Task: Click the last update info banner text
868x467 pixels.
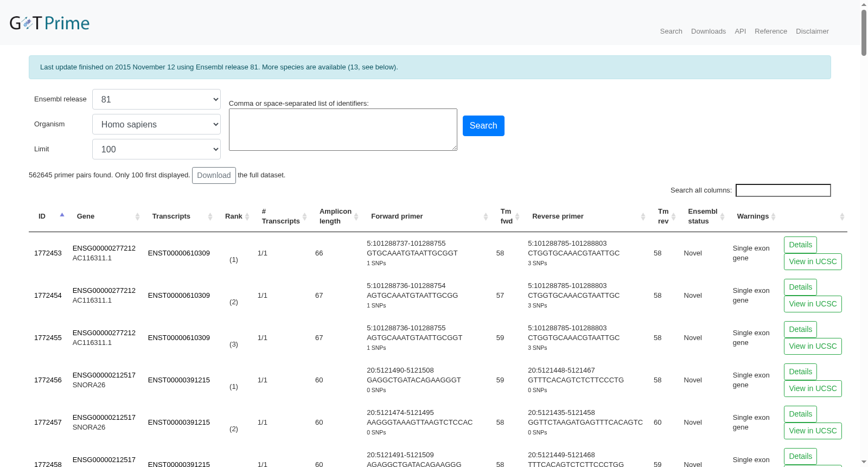Action: pos(219,67)
